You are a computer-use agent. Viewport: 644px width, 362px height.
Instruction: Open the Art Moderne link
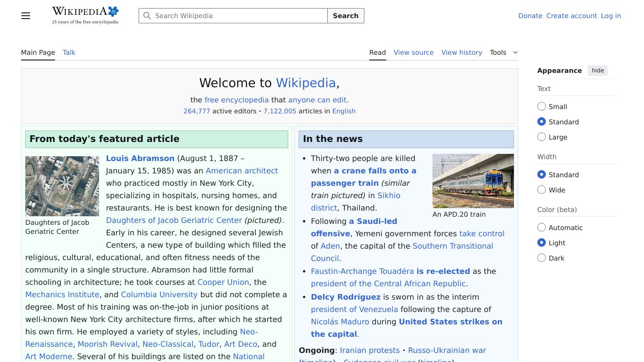pos(49,356)
